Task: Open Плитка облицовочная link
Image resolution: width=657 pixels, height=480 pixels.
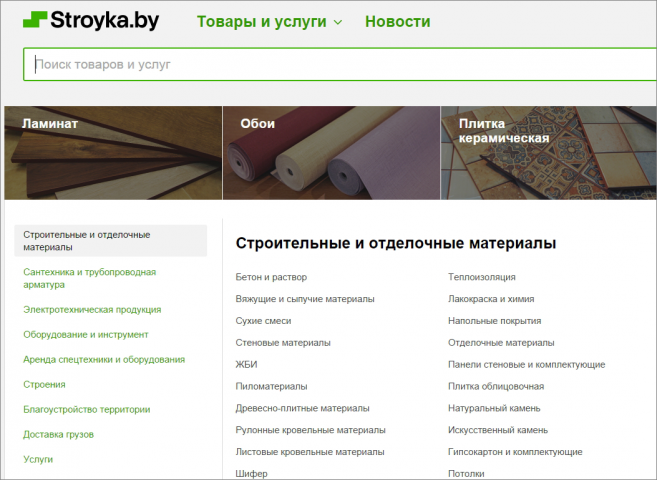Action: click(496, 386)
